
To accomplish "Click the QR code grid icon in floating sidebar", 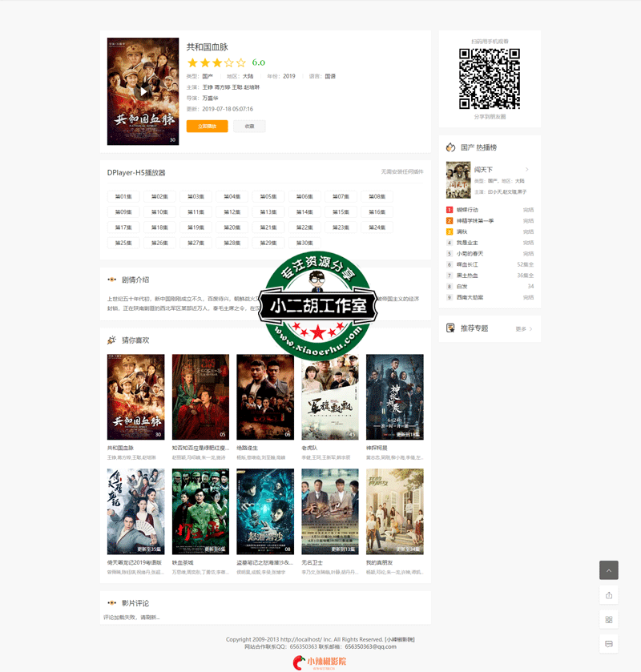I will pyautogui.click(x=609, y=620).
